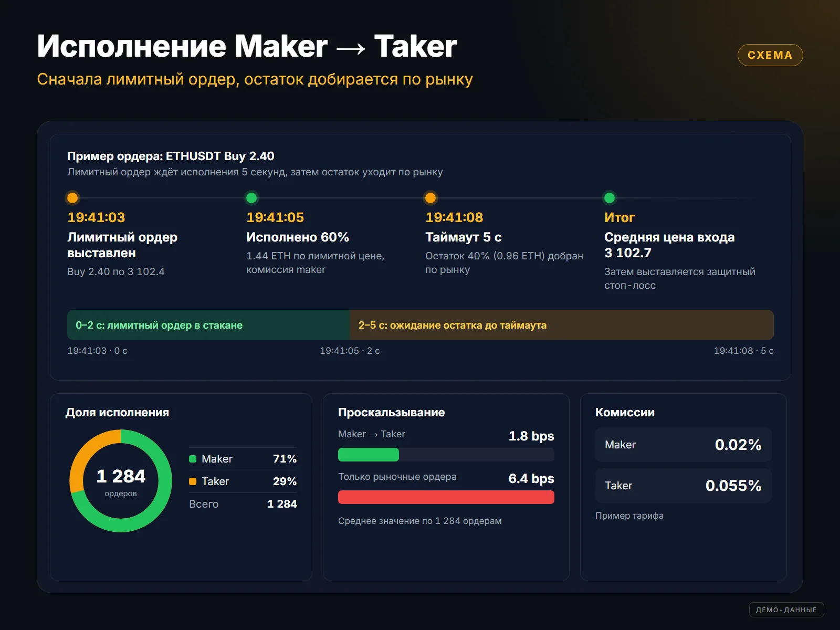
Task: Click the timestamp '19:41:03' heading
Action: pyautogui.click(x=96, y=217)
